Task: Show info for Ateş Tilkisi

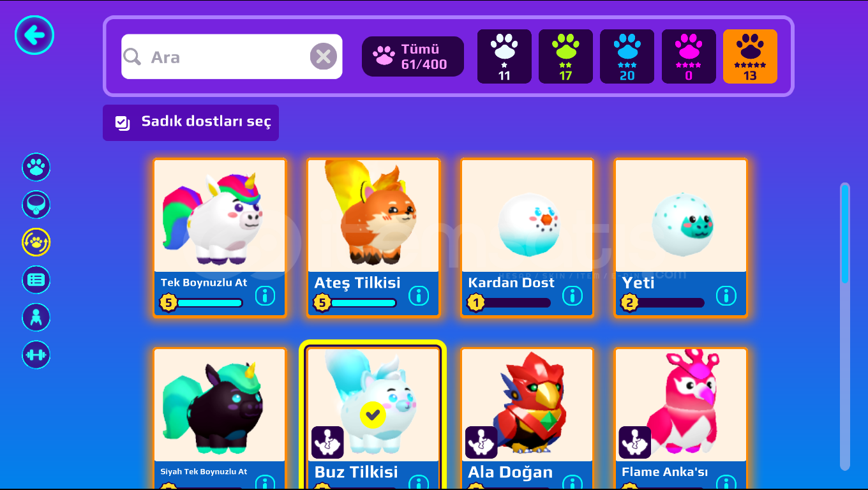Action: pyautogui.click(x=419, y=295)
